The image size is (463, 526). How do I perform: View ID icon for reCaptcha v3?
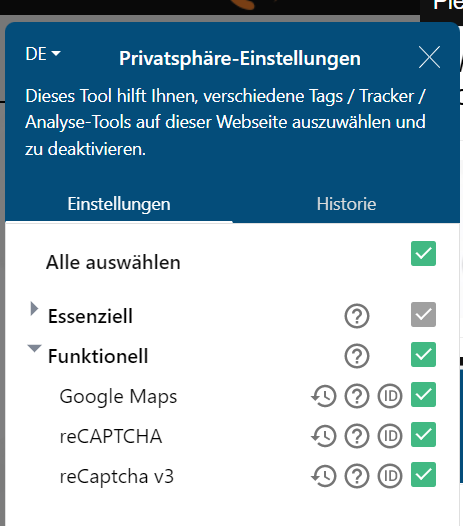tap(390, 476)
